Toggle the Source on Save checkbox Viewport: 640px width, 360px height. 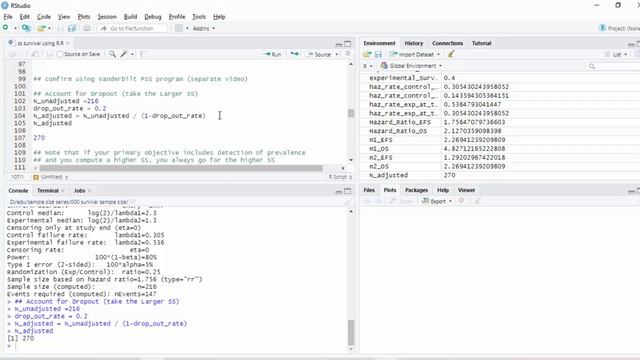[60, 54]
